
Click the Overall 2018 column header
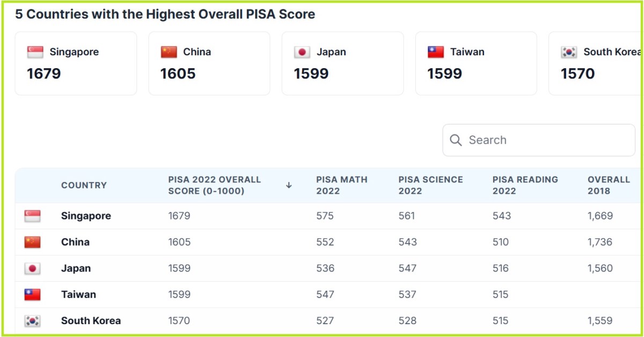pyautogui.click(x=608, y=185)
